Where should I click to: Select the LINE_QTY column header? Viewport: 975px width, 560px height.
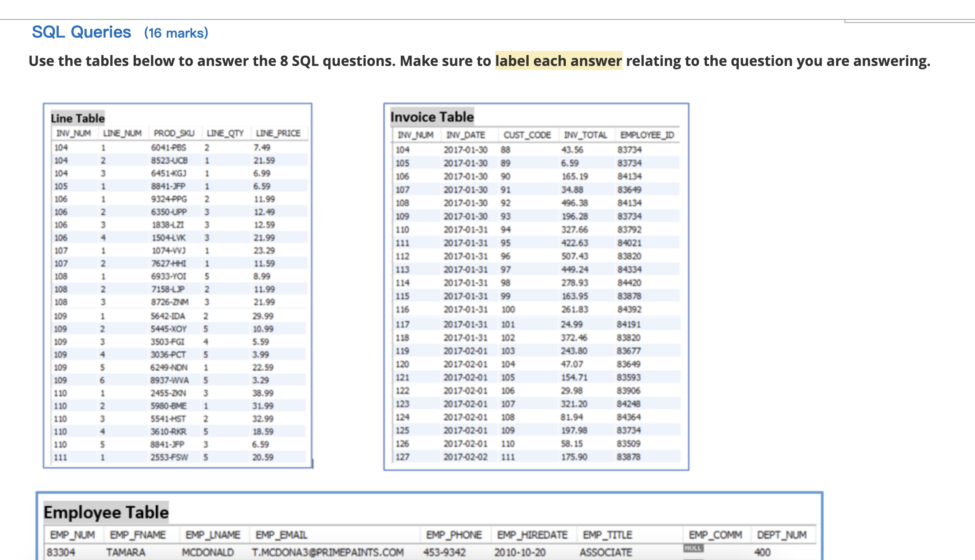click(x=225, y=133)
